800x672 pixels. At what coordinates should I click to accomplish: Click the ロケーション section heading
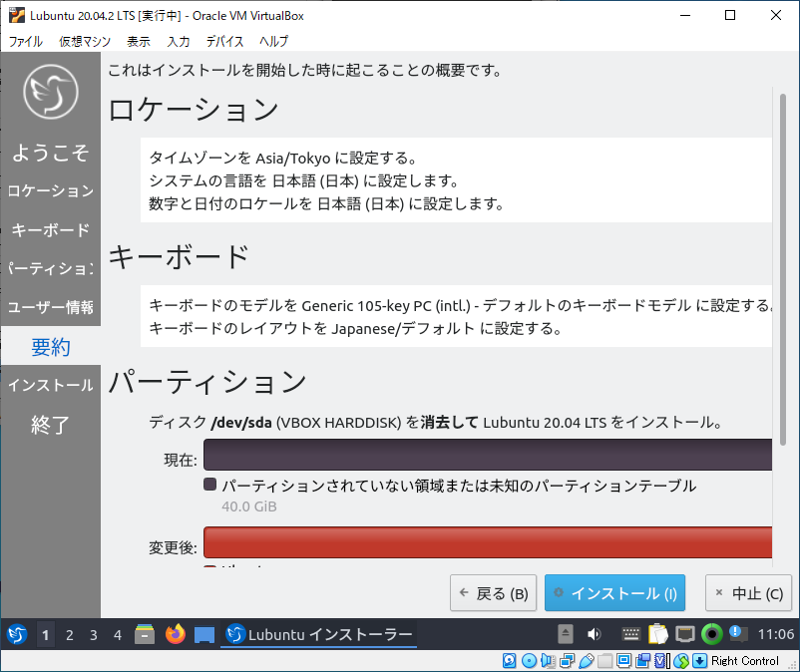tap(194, 110)
